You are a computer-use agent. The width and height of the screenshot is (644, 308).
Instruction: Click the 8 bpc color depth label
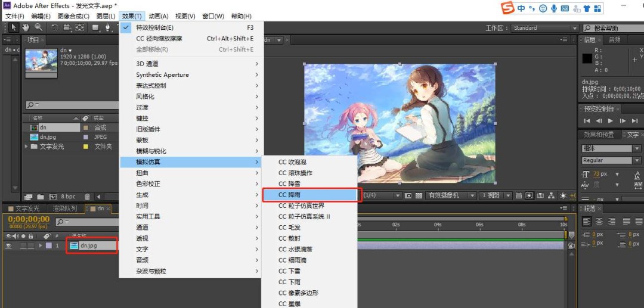point(68,197)
